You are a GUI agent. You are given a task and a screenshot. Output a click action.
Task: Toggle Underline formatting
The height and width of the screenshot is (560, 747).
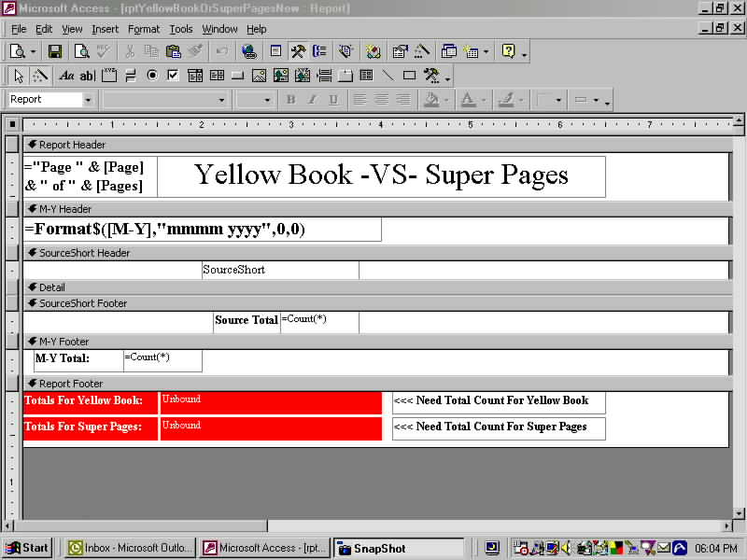(333, 100)
